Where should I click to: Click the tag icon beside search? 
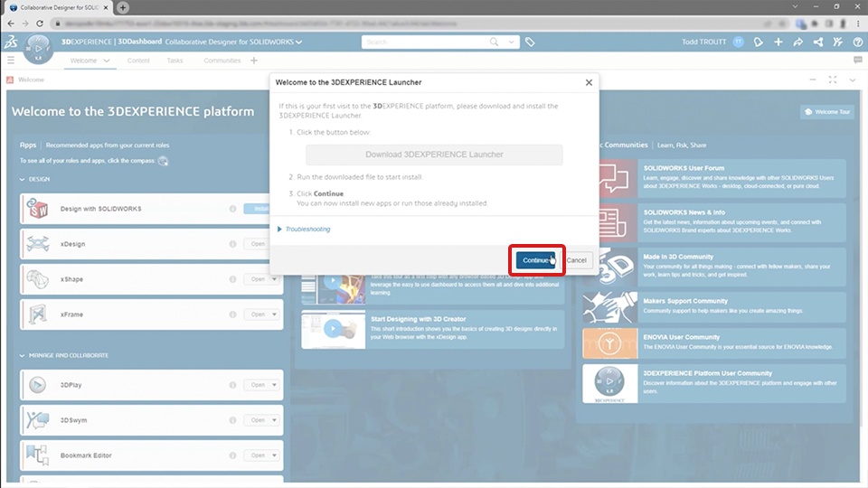coord(530,42)
